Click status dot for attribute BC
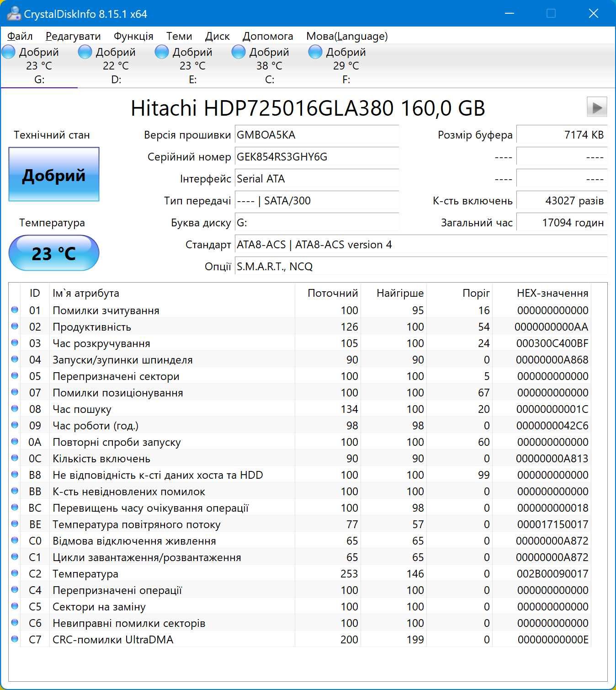This screenshot has width=616, height=690. tap(15, 507)
